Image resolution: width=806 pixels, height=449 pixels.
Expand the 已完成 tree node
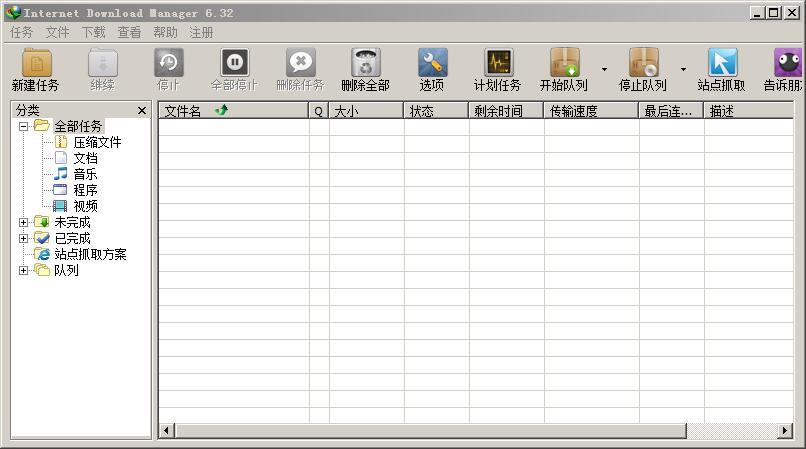coord(23,238)
